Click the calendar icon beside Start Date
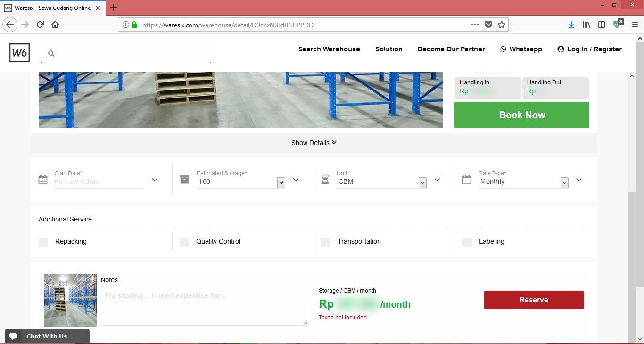Viewport: 644px width, 344px height. 43,180
